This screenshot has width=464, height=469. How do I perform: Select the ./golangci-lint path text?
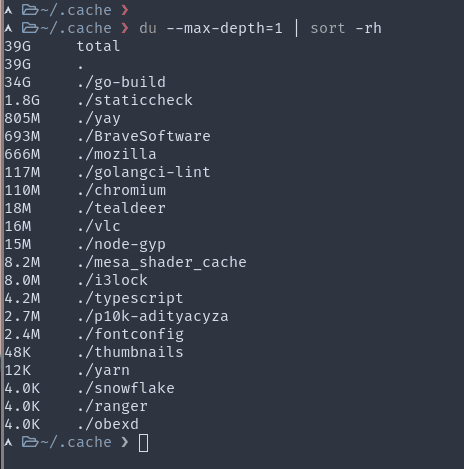click(x=144, y=172)
